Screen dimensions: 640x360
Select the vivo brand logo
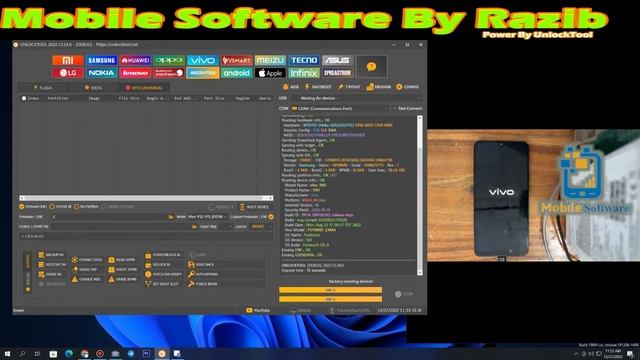pos(203,60)
